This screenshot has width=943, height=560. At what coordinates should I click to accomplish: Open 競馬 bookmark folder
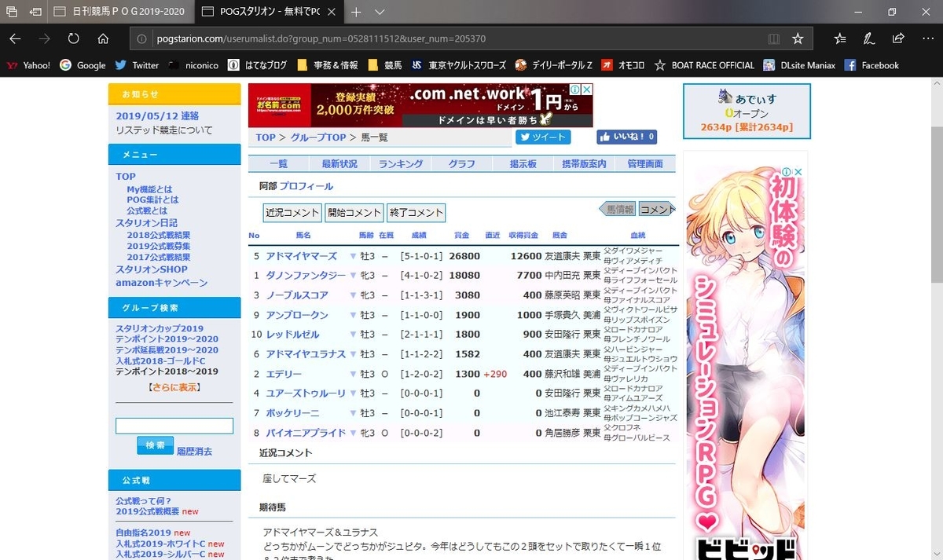384,65
